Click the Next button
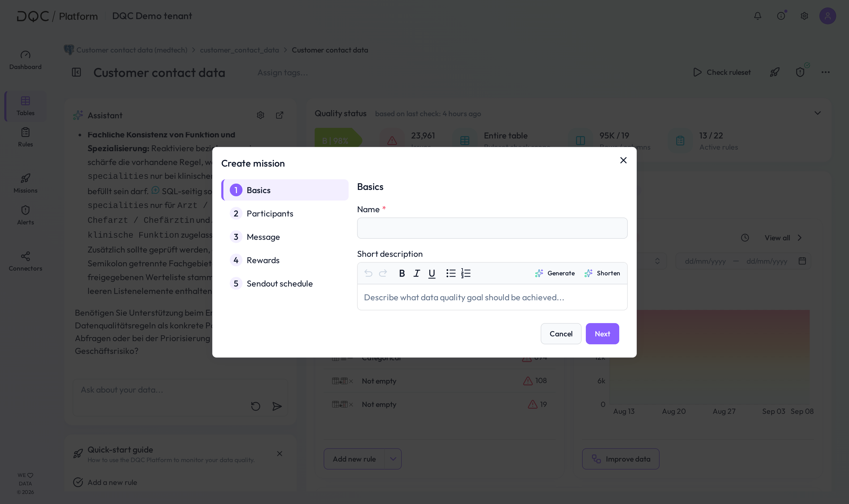The height and width of the screenshot is (504, 849). point(602,334)
